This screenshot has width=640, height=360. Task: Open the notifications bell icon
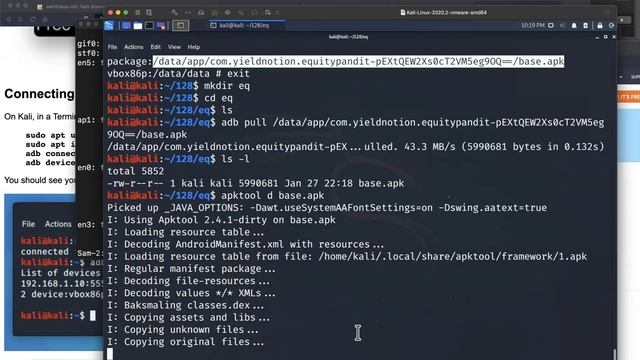tap(574, 25)
